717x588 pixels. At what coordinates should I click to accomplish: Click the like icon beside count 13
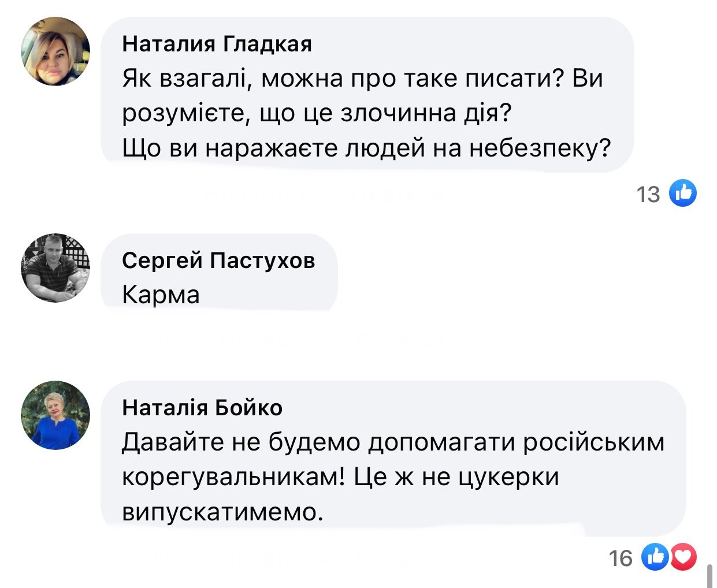click(x=682, y=193)
